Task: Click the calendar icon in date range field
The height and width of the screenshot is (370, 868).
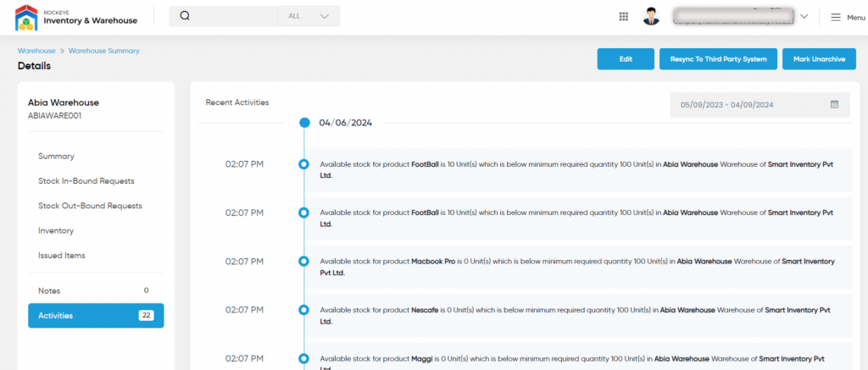Action: (834, 104)
